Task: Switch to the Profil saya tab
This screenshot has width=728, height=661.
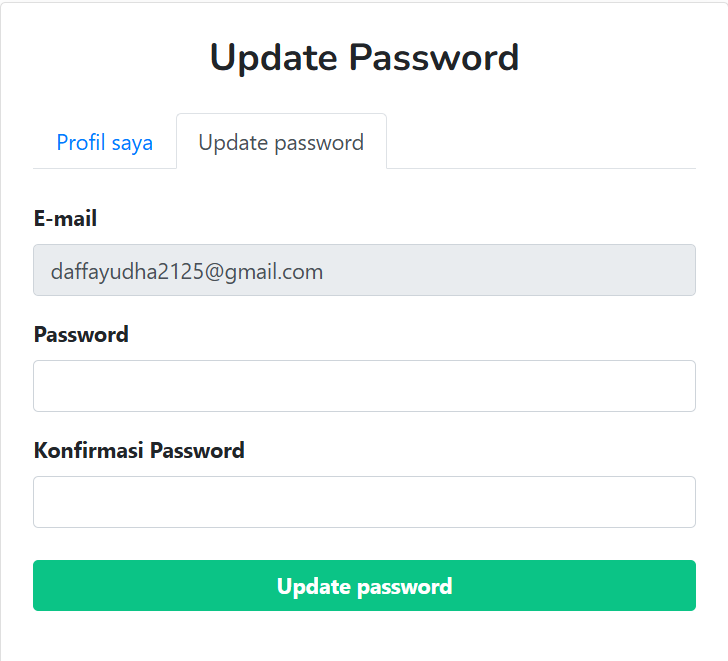Action: (105, 142)
